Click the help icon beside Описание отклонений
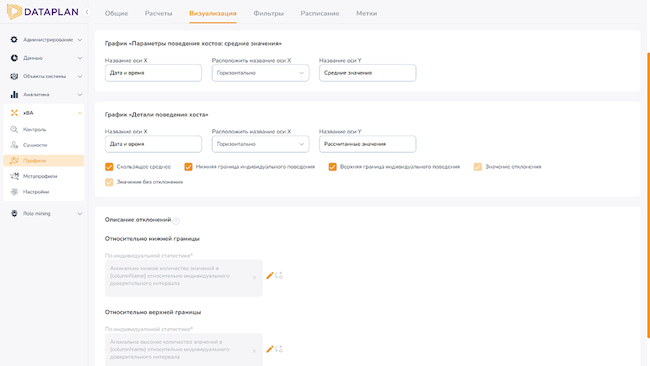 pyautogui.click(x=176, y=221)
